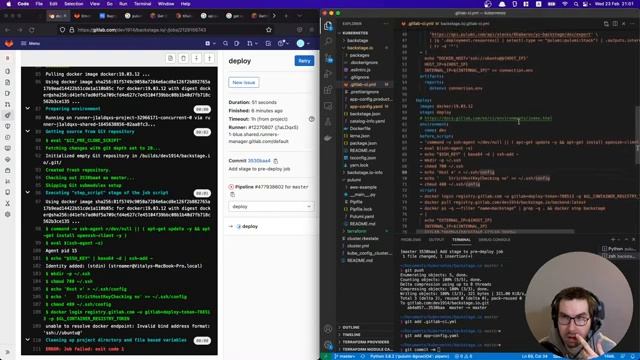Open merge requests icon in GitLab sidebar
Screen dimensions: 640x360
pyautogui.click(x=8, y=104)
